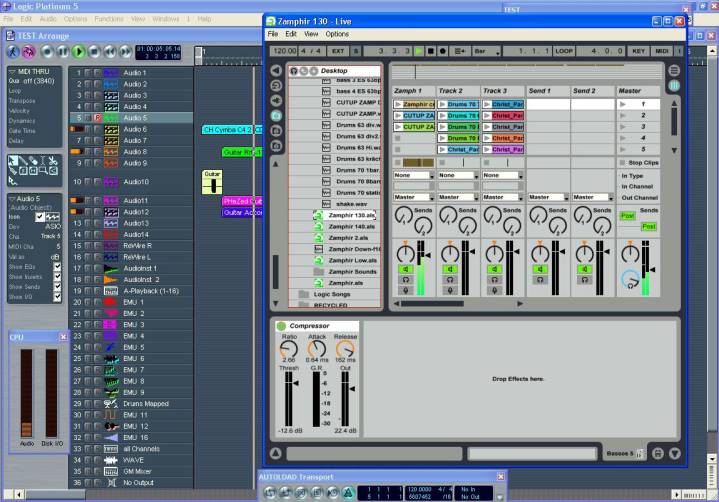Collapse the MIDI THRU parameter box triangle
This screenshot has width=719, height=502.
click(x=12, y=72)
